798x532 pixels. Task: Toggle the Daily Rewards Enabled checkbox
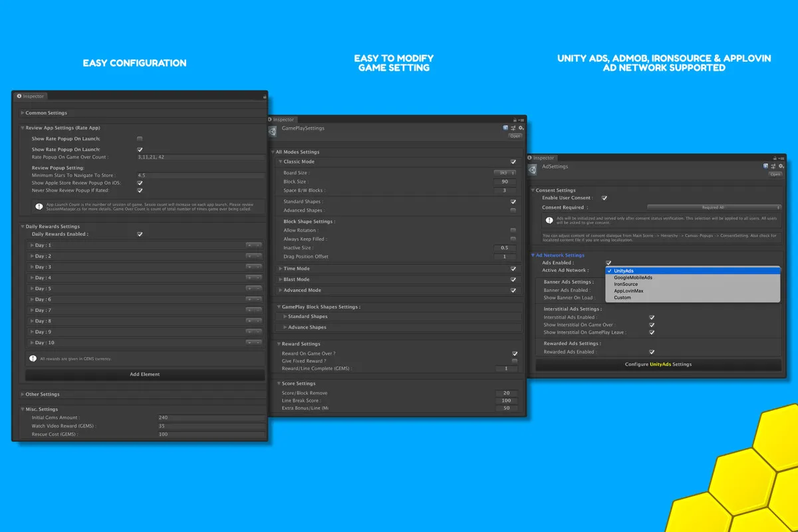(x=140, y=234)
